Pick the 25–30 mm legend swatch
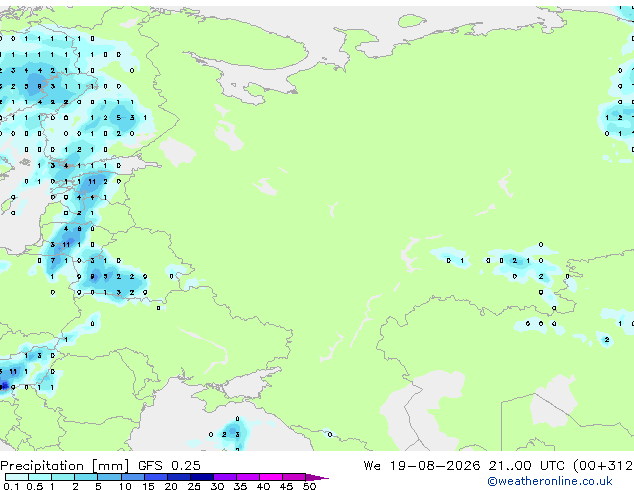 (x=201, y=477)
